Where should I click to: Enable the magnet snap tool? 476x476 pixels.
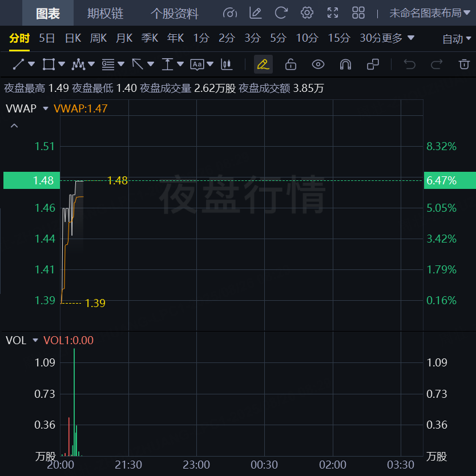(345, 64)
